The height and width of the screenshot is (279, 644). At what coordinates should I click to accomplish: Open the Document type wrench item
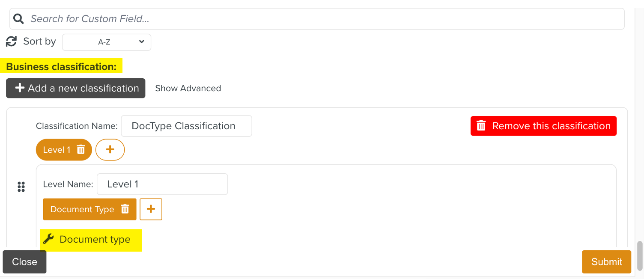tap(91, 240)
